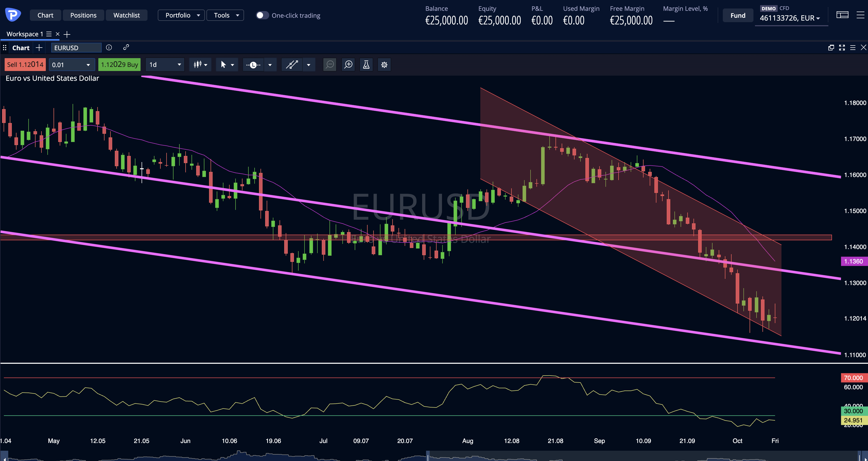Image resolution: width=868 pixels, height=461 pixels.
Task: Click the Fund button
Action: (x=738, y=15)
